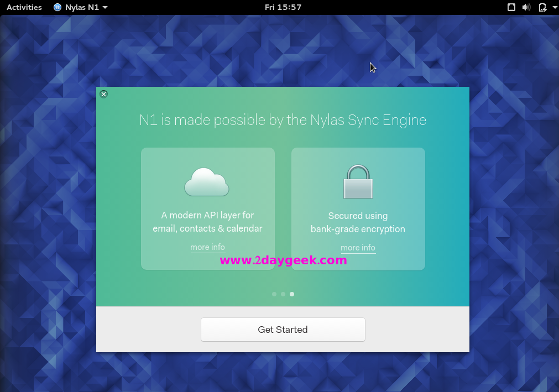The image size is (559, 392).
Task: Go to the first onboarding page dot
Action: point(274,294)
